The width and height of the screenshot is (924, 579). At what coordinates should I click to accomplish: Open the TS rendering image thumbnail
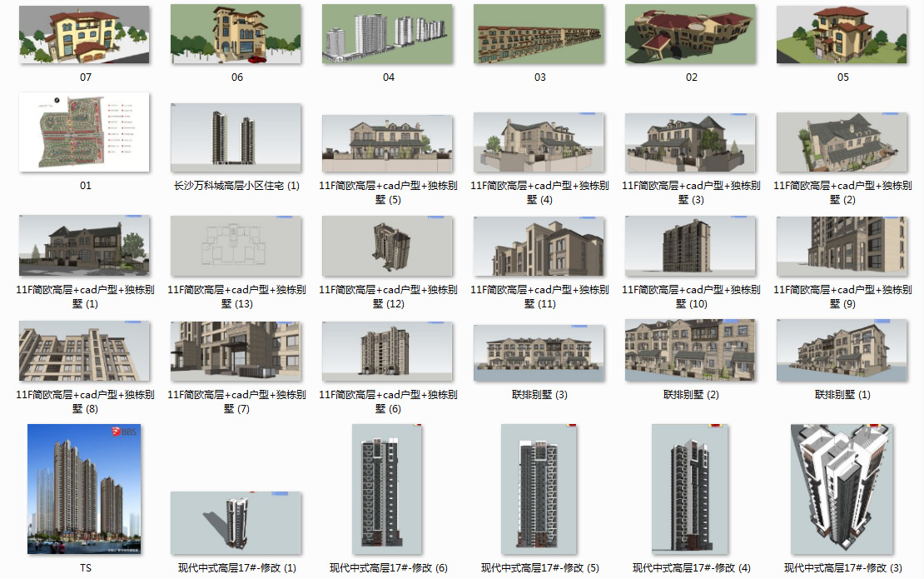[x=84, y=488]
